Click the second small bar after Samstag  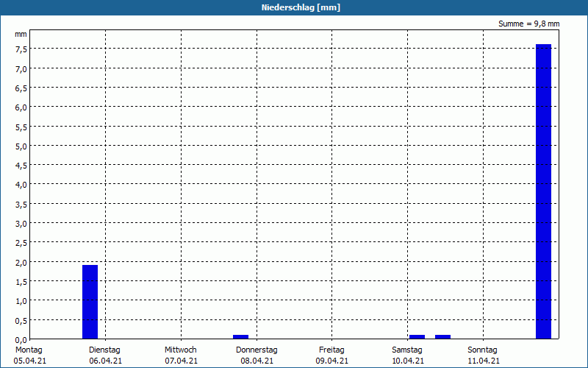(x=443, y=337)
